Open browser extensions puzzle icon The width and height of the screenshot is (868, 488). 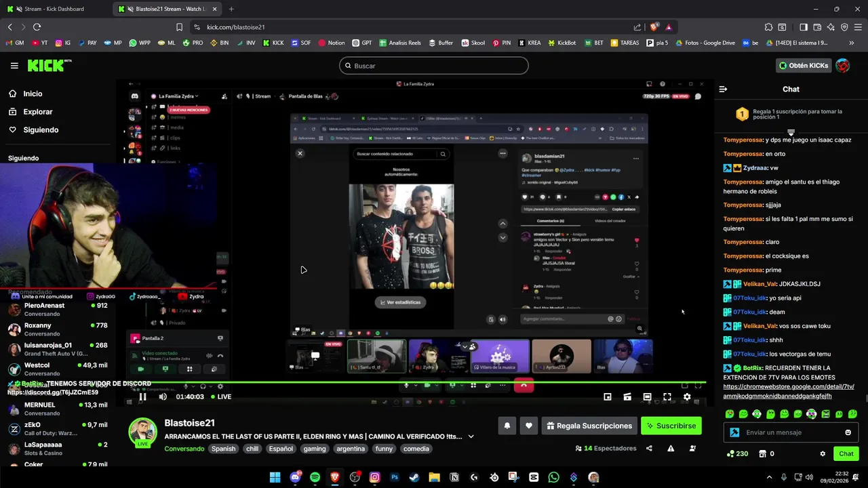(768, 27)
